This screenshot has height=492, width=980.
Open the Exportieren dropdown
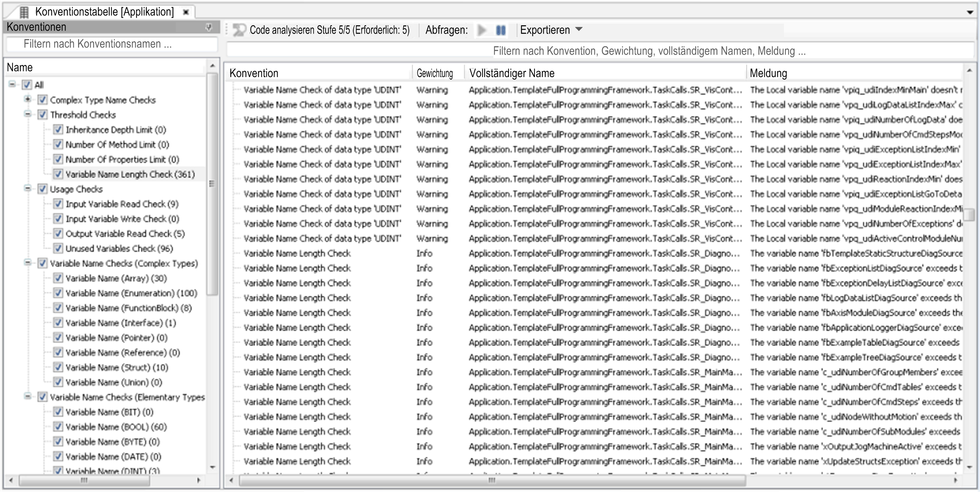(578, 29)
